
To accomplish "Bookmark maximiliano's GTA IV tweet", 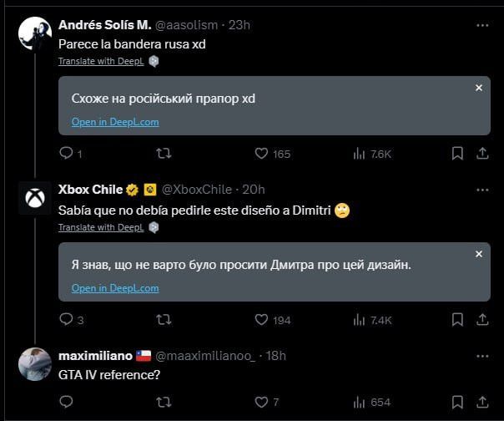I will 457,402.
